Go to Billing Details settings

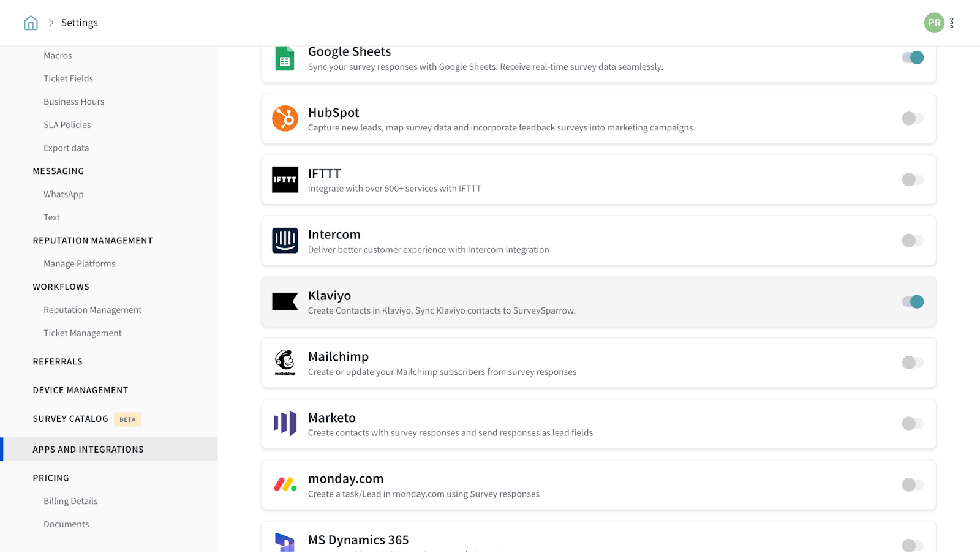click(70, 501)
